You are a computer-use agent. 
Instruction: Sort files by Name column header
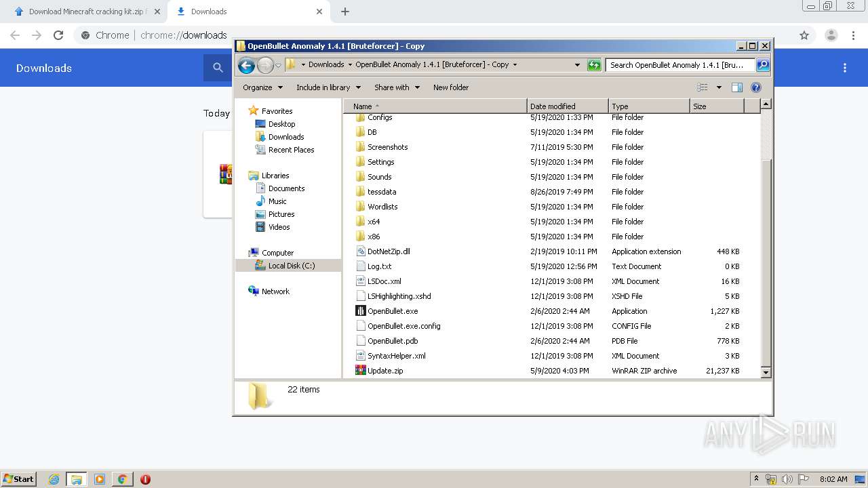point(435,106)
